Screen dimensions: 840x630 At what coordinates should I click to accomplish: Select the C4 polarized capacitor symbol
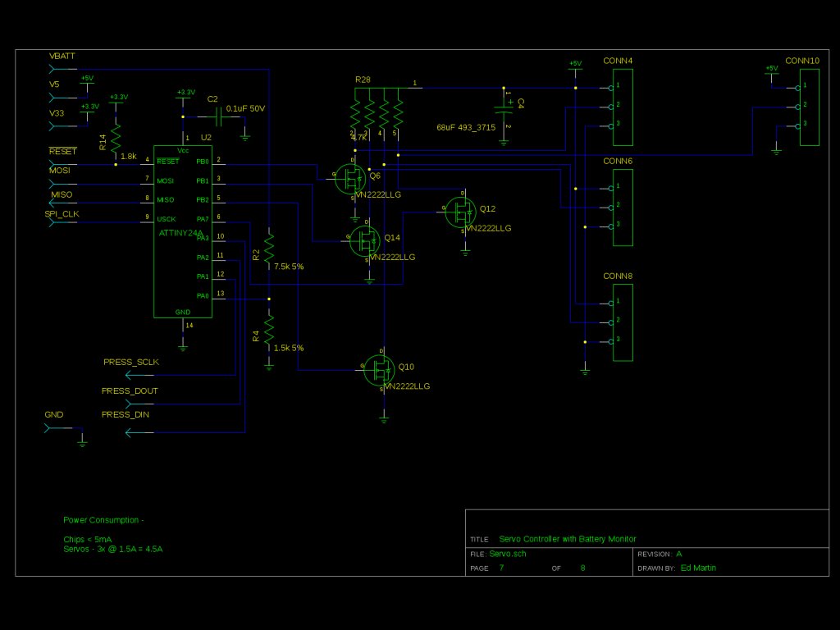coord(504,109)
